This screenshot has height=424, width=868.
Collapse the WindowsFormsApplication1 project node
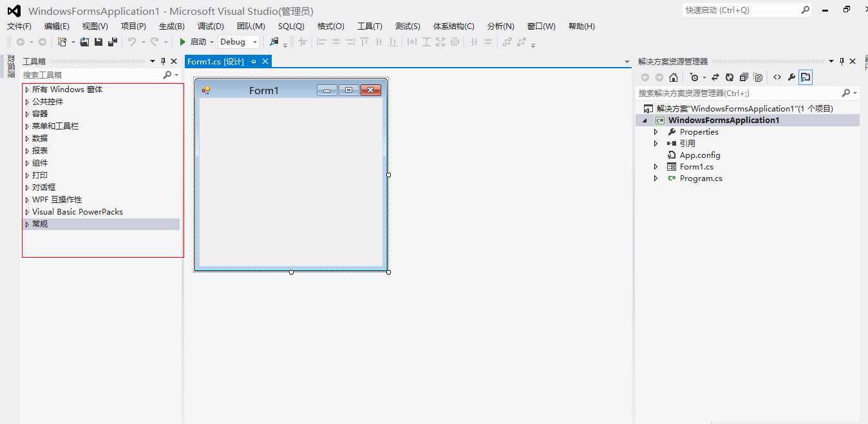click(x=645, y=120)
